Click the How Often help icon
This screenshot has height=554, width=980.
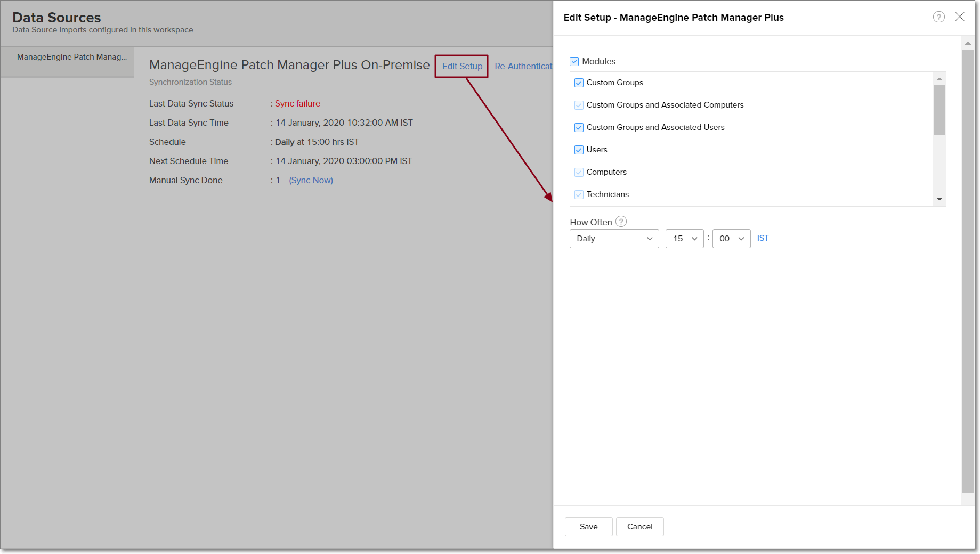621,222
